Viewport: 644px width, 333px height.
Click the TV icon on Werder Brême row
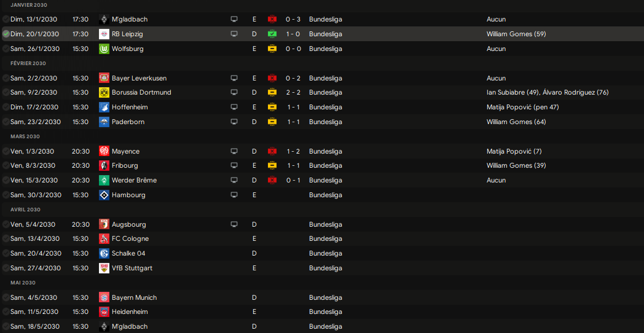pos(234,180)
